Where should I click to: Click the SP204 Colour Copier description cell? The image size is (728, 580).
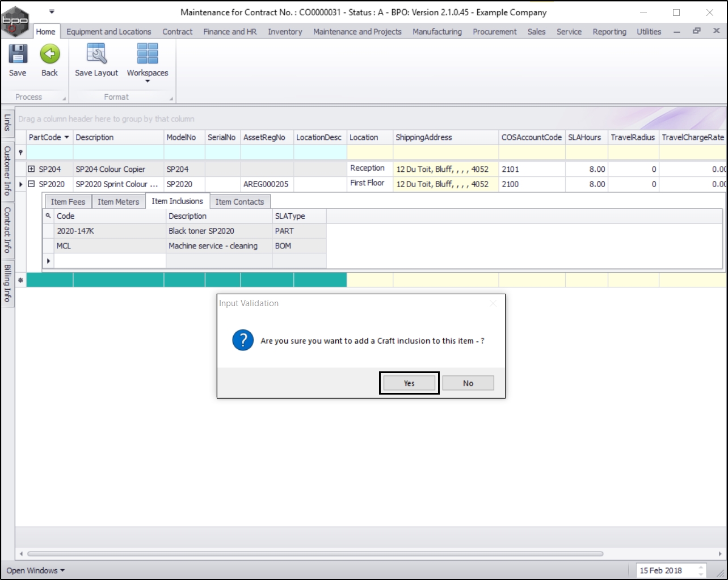(x=119, y=169)
